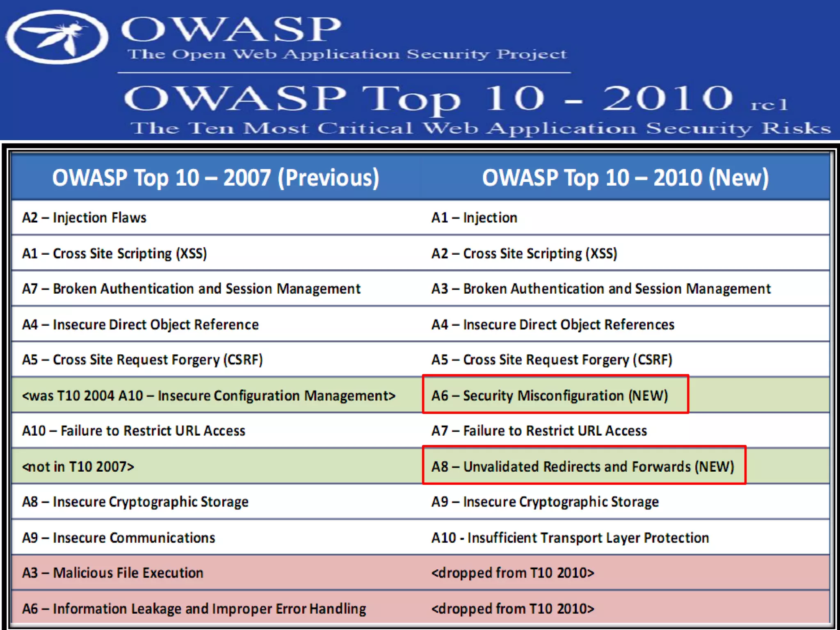Image resolution: width=840 pixels, height=630 pixels.
Task: Click the highlighted A6 Security Misconfiguration box
Action: point(555,395)
